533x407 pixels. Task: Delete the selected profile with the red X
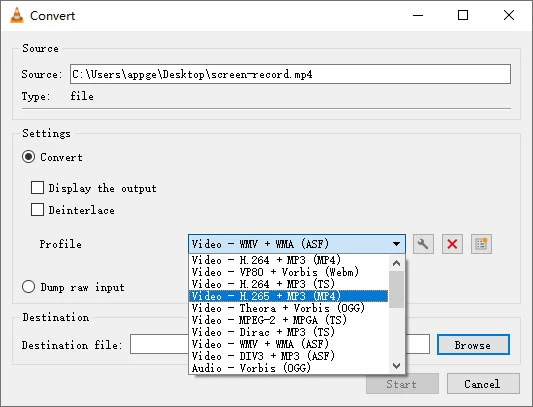click(452, 244)
